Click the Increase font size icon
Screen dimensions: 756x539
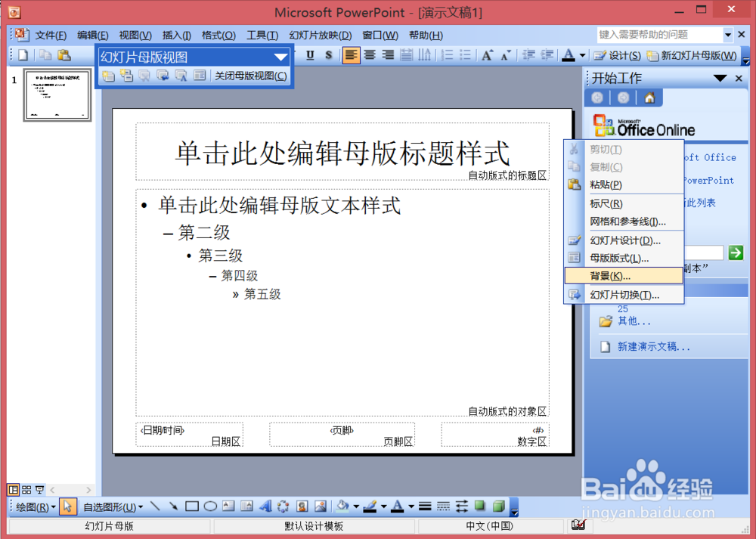coord(487,55)
